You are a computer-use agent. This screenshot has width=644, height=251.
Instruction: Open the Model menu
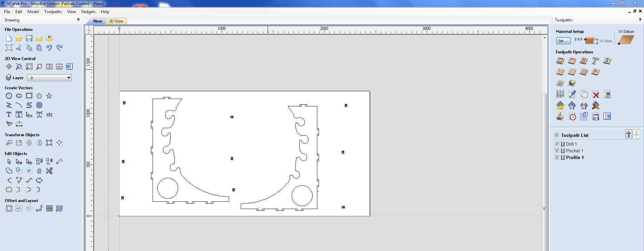(33, 11)
